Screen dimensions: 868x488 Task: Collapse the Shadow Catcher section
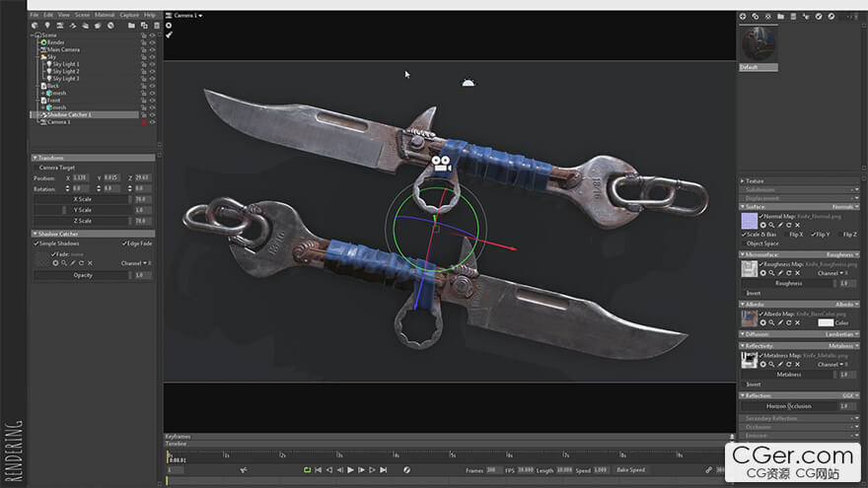pyautogui.click(x=35, y=234)
